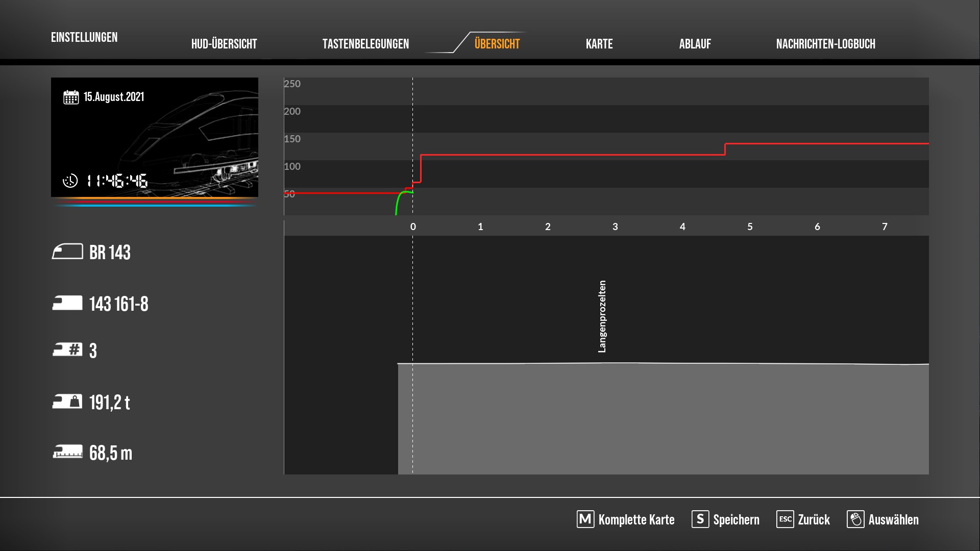This screenshot has height=551, width=980.
Task: Click the vehicle count icon beside 3
Action: tap(67, 350)
